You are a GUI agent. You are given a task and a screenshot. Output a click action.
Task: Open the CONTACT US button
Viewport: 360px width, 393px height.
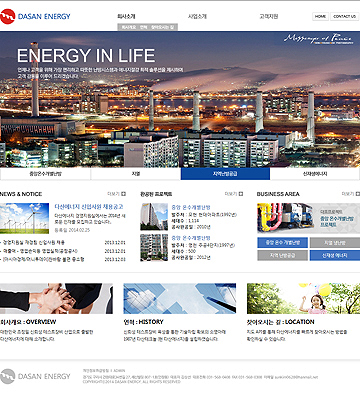[344, 16]
